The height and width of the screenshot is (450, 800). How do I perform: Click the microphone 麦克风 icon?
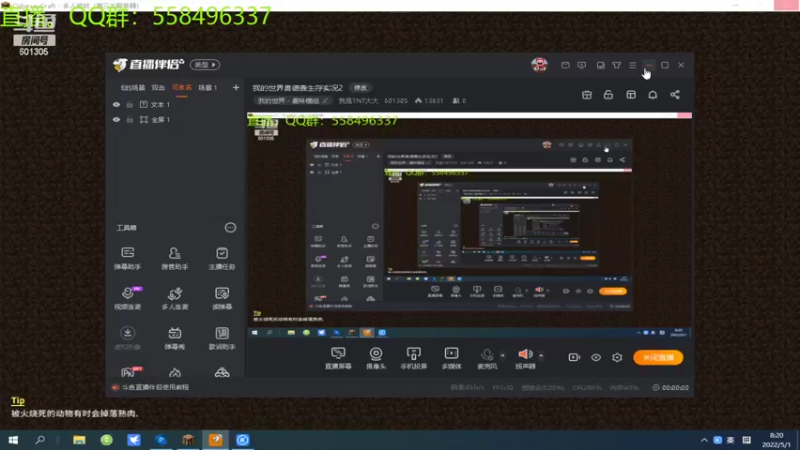click(487, 355)
